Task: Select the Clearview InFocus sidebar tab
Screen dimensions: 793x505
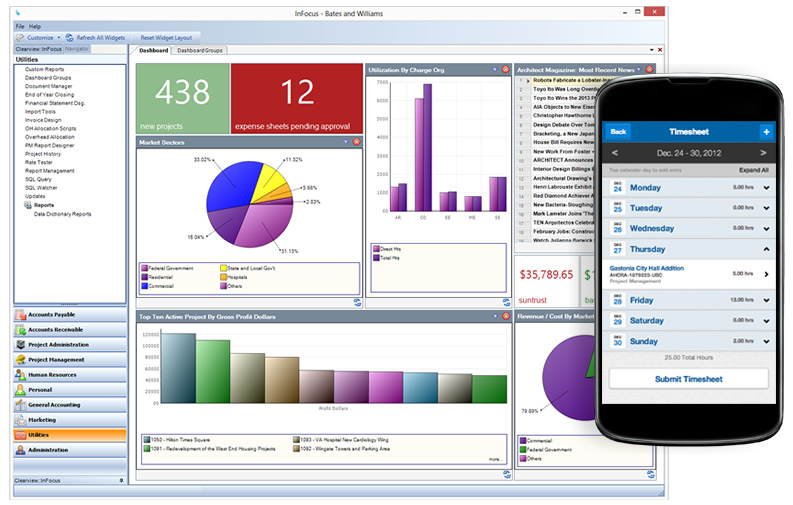Action: [x=38, y=49]
